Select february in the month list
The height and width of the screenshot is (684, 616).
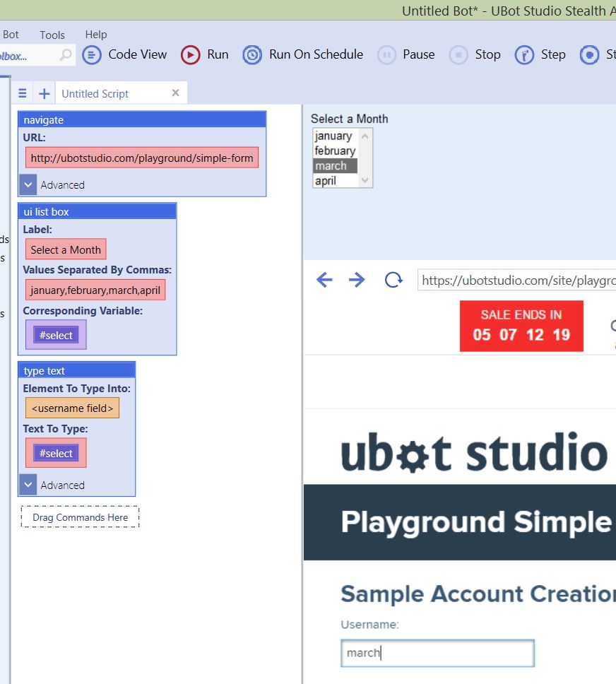[335, 151]
